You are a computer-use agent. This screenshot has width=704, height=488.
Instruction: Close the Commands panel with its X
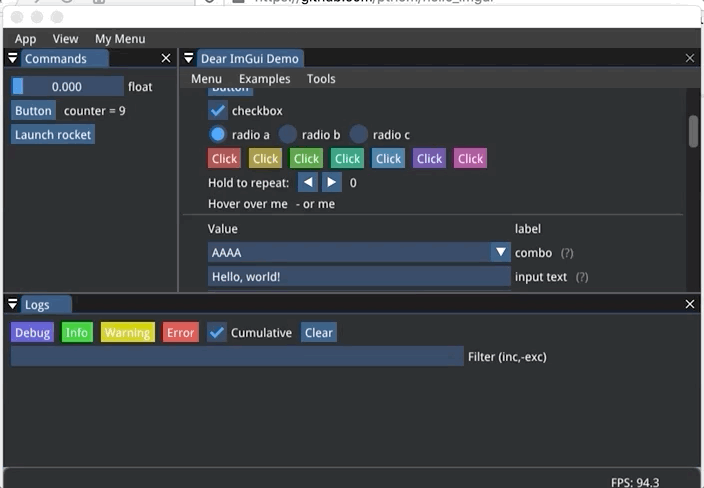tap(166, 58)
